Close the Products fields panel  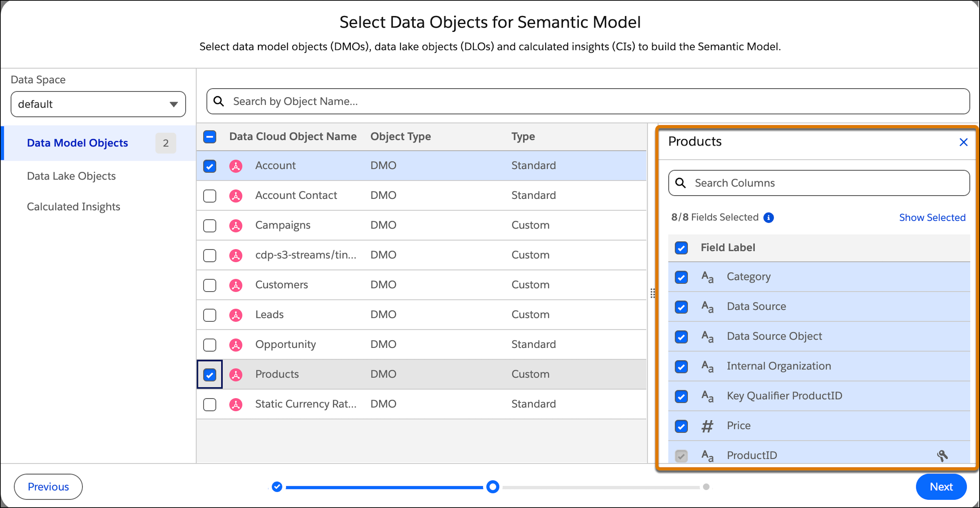pyautogui.click(x=963, y=142)
